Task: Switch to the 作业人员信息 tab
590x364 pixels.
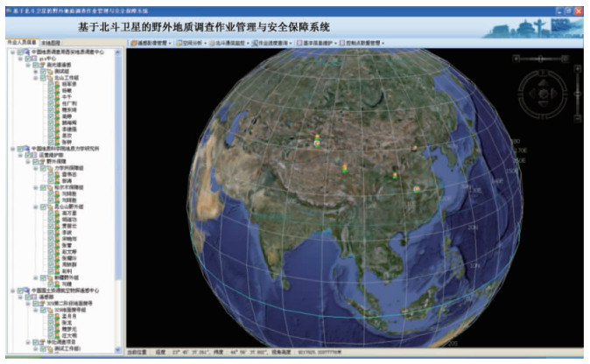Action: click(x=22, y=43)
